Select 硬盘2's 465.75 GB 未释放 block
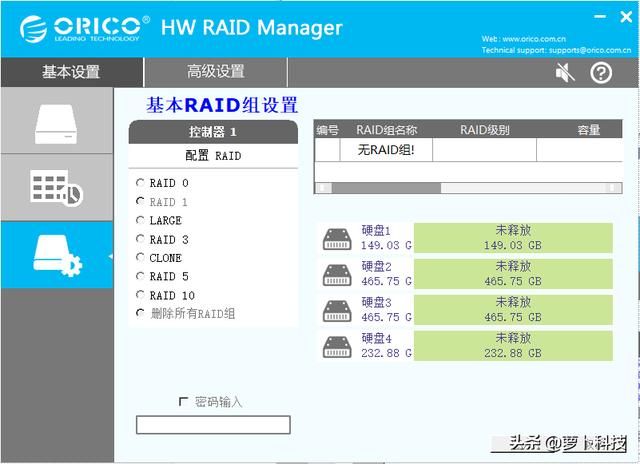640x464 pixels. pos(513,274)
